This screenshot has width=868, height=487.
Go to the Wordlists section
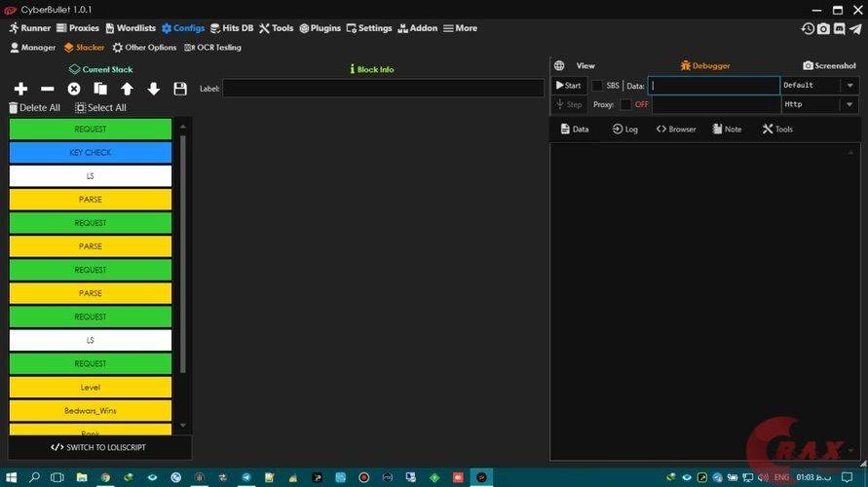(x=131, y=28)
